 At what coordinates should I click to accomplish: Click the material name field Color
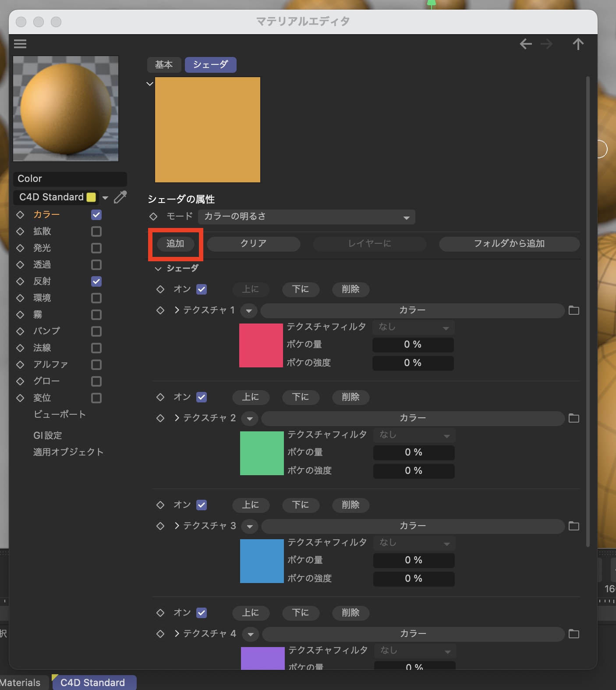click(x=70, y=179)
